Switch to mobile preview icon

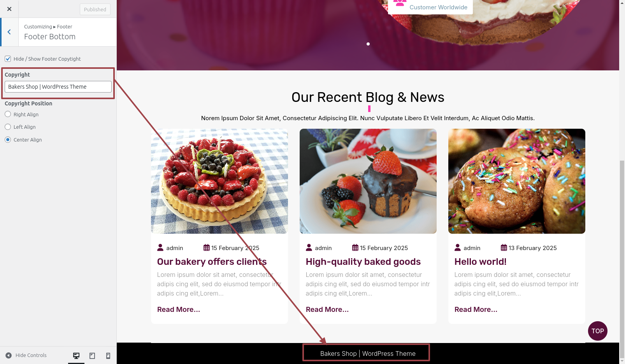108,356
